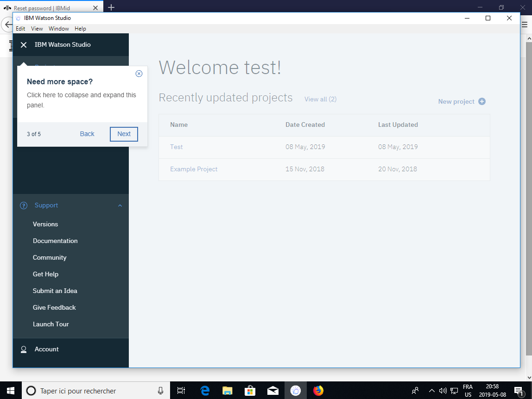The height and width of the screenshot is (399, 532).
Task: Open the Window menu
Action: [x=59, y=29]
